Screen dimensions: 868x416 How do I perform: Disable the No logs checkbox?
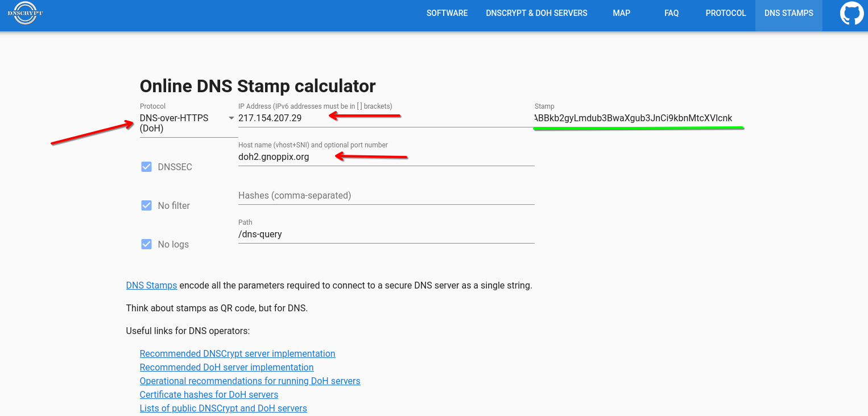tap(146, 244)
